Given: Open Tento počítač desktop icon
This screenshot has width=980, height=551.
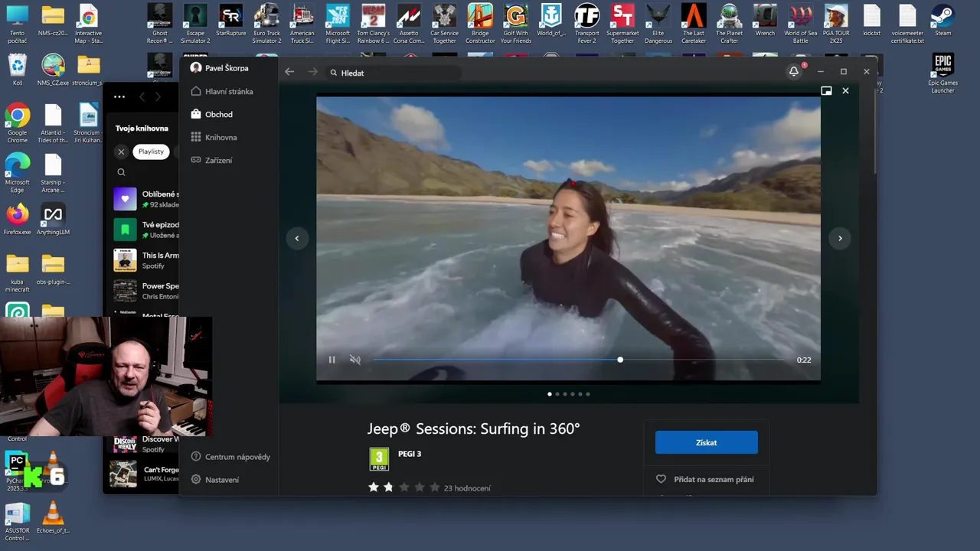Looking at the screenshot, I should [x=17, y=24].
